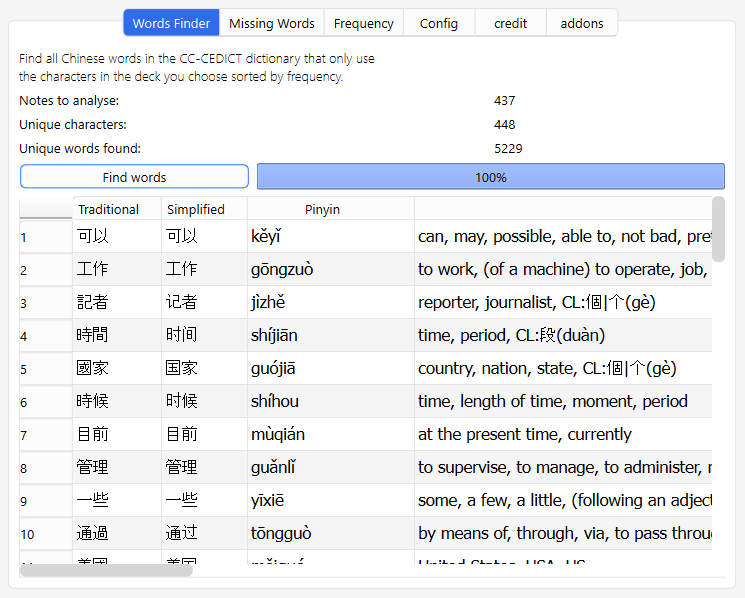Open the Config tab
This screenshot has height=598, width=745.
point(439,23)
